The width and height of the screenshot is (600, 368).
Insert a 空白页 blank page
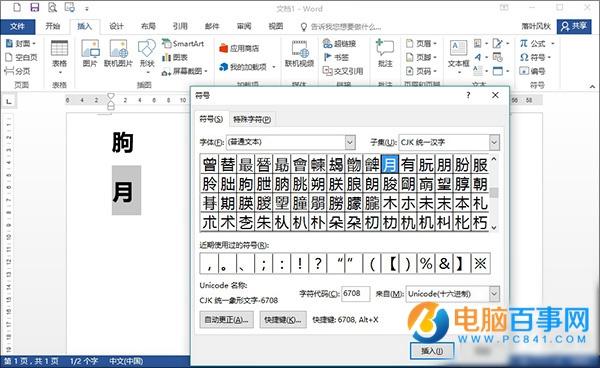21,57
